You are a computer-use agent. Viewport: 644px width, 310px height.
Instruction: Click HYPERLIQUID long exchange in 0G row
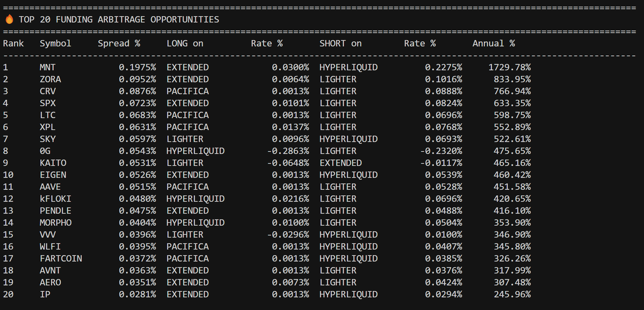196,151
